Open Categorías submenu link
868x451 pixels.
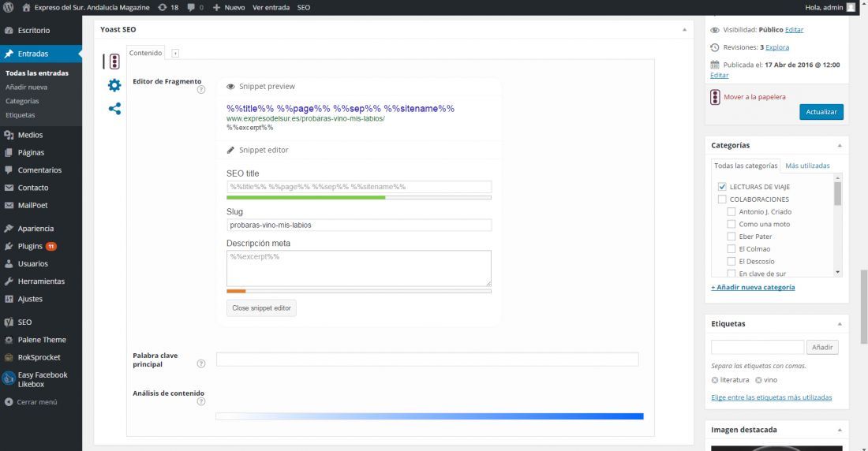click(x=22, y=101)
